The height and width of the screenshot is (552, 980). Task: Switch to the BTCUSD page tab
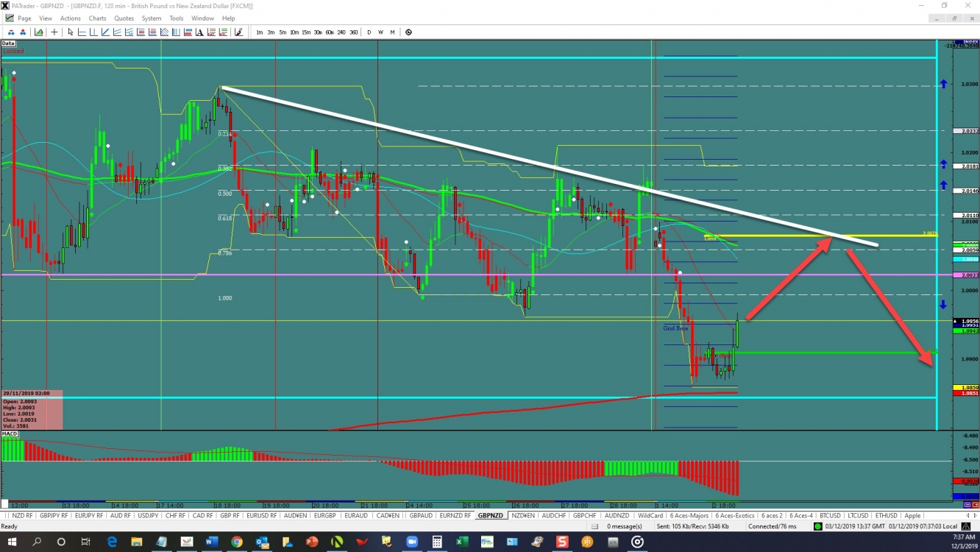coord(830,515)
